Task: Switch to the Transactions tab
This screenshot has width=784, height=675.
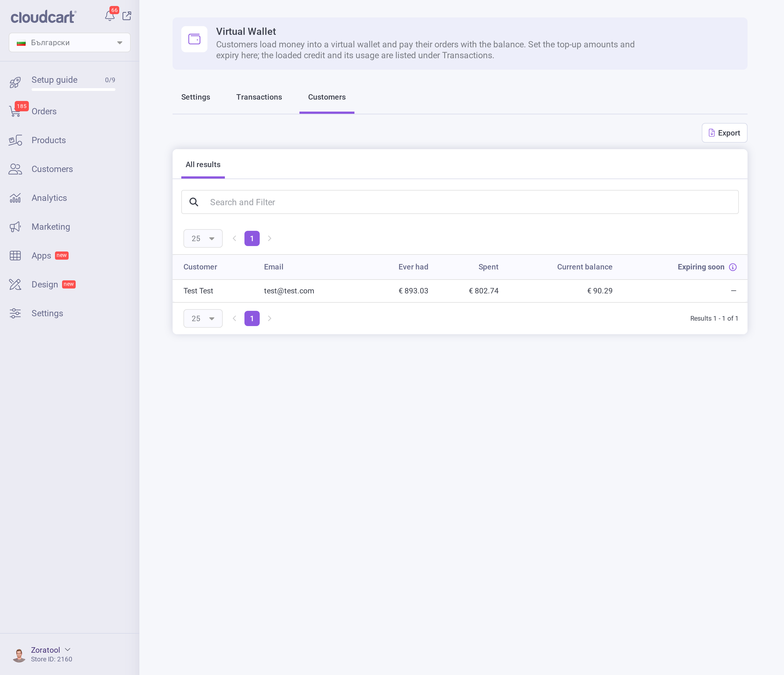Action: point(259,97)
